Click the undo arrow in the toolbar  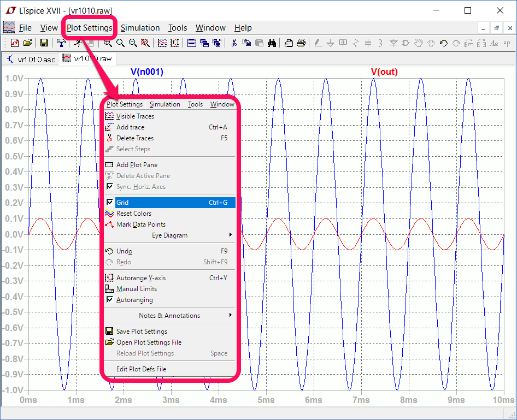coord(444,43)
